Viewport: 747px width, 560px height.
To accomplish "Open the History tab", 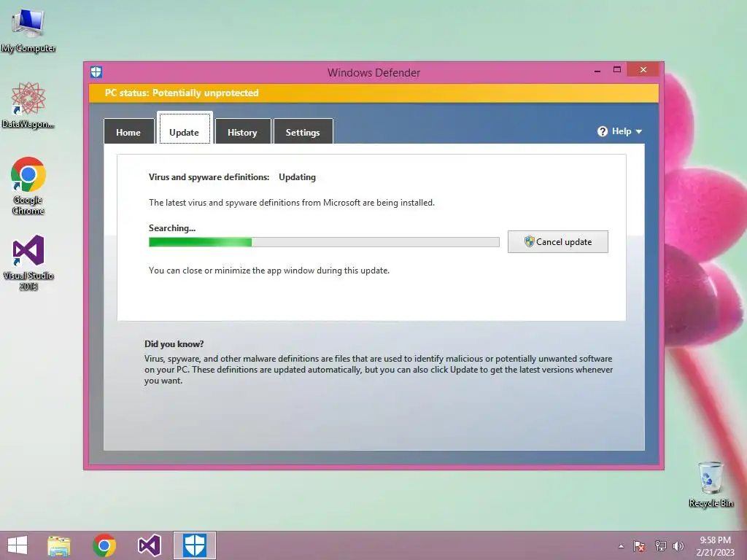I will tap(242, 131).
